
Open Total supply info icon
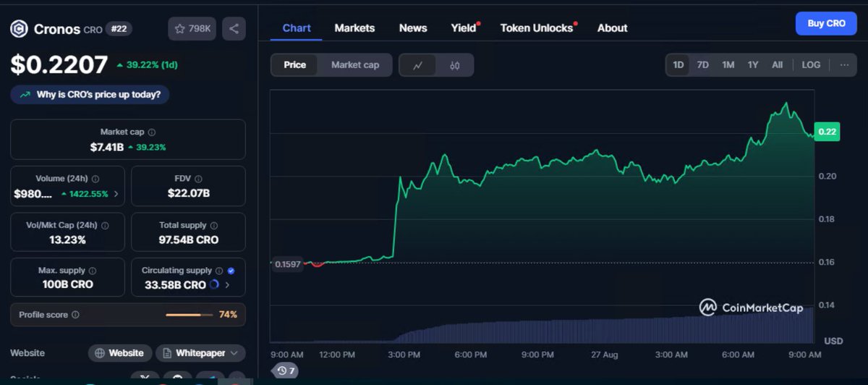click(x=213, y=225)
